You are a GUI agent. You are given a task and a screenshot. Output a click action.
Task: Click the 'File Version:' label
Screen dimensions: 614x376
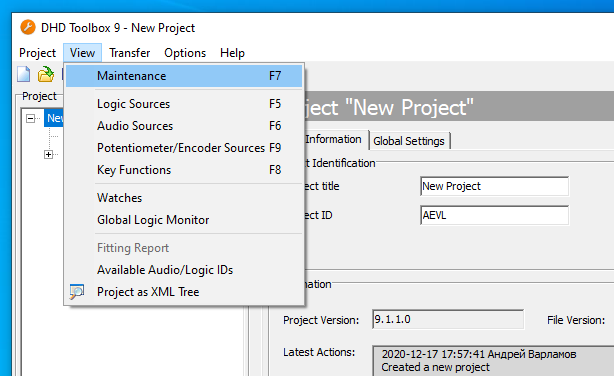(576, 320)
